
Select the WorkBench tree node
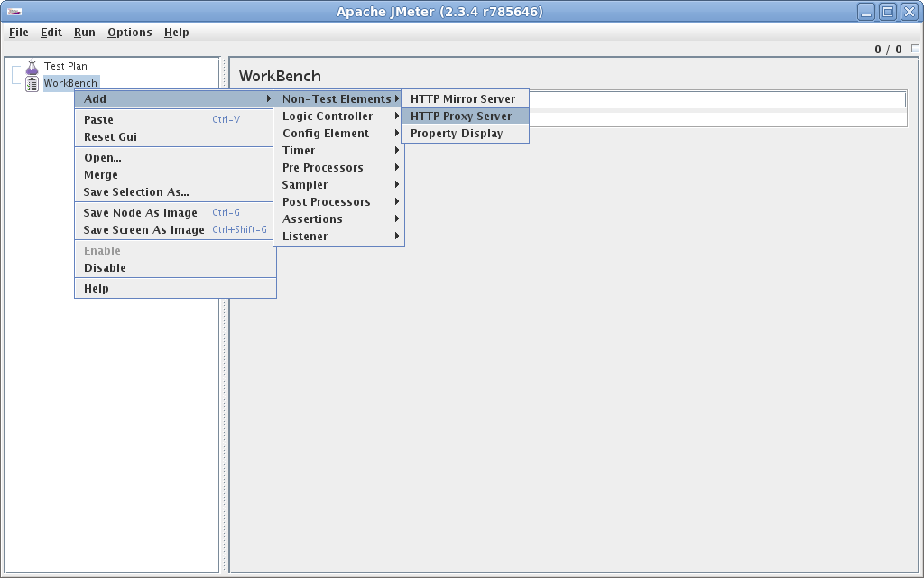70,83
